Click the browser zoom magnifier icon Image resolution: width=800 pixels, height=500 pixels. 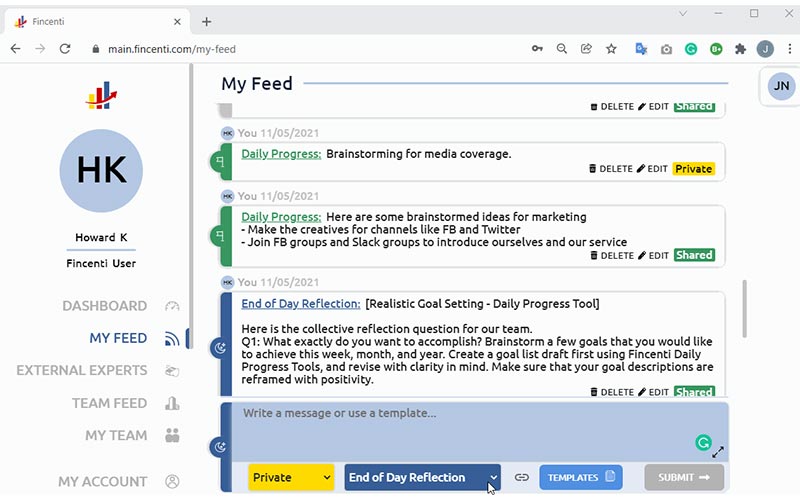pyautogui.click(x=562, y=49)
